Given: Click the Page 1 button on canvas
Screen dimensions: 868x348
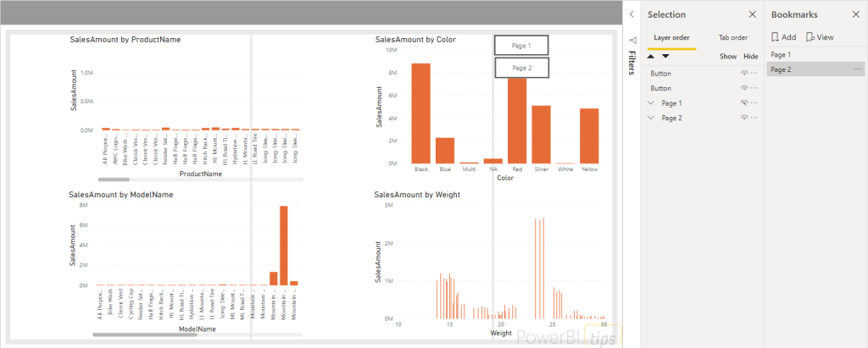Looking at the screenshot, I should (521, 46).
